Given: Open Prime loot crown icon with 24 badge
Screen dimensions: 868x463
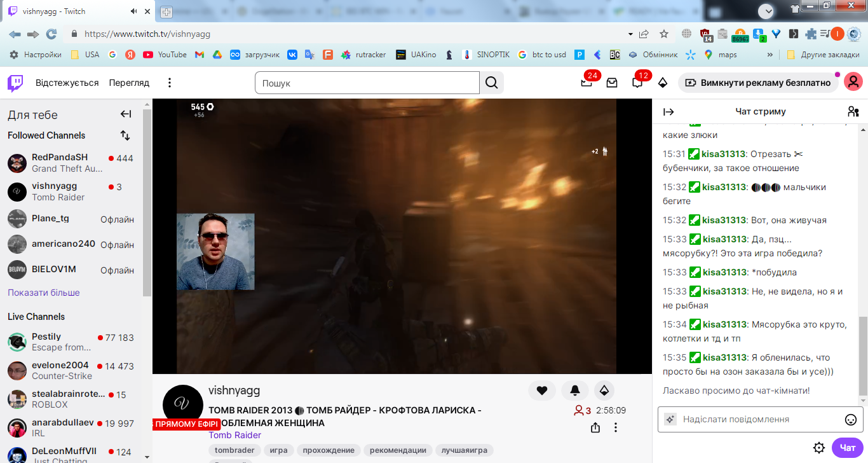Looking at the screenshot, I should pos(587,83).
